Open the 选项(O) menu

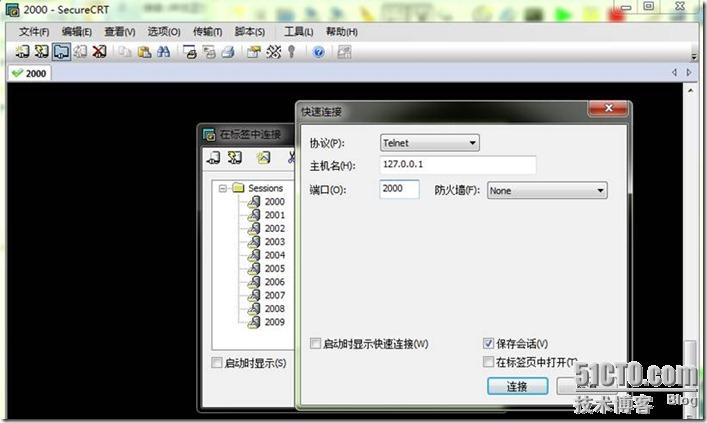tap(164, 32)
